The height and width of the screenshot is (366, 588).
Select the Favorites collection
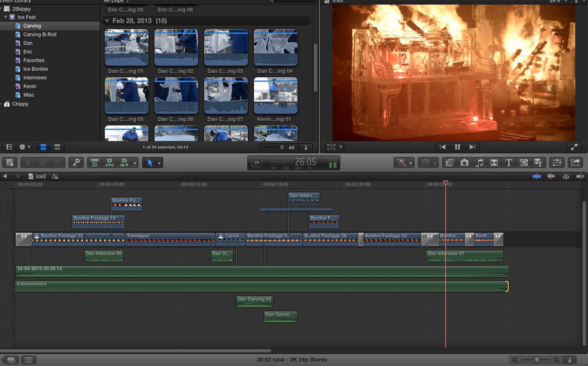point(34,60)
